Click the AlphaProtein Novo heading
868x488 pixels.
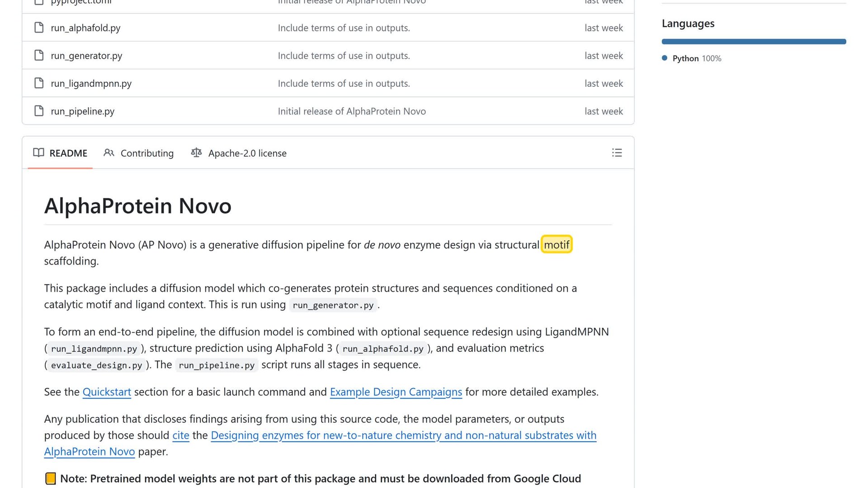pos(137,206)
